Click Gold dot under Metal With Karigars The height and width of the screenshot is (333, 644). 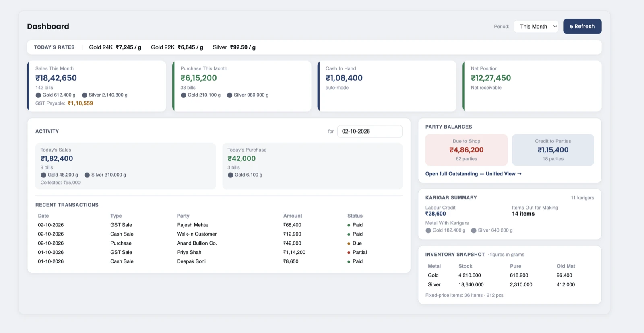428,230
